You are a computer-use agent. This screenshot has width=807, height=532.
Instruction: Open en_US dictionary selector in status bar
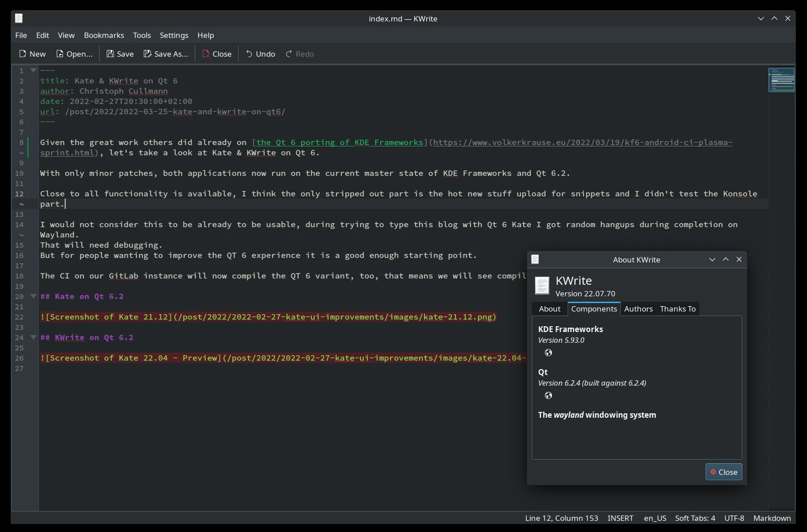point(655,518)
